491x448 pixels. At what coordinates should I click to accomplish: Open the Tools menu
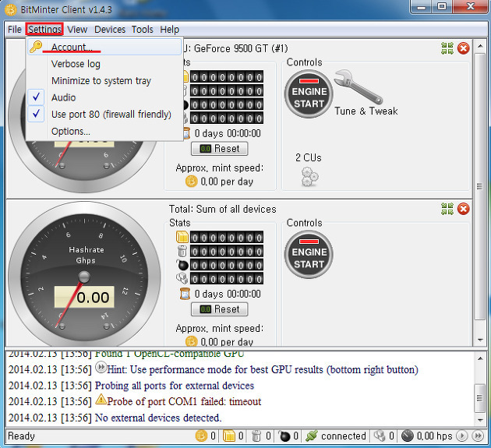[x=142, y=30]
